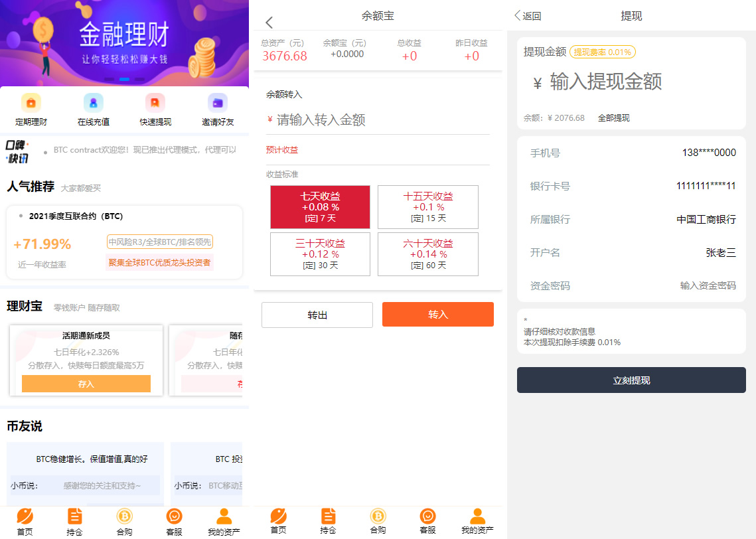Click the dark 立刻提现 button
Image resolution: width=756 pixels, height=539 pixels.
(x=631, y=380)
